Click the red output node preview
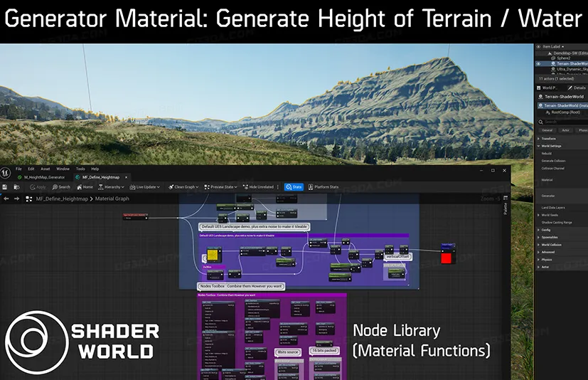Screen dimensions: 588x380 point(446,258)
